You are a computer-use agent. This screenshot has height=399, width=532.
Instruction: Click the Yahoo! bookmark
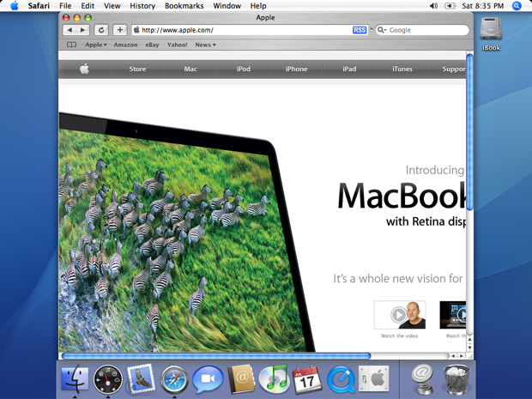[177, 45]
